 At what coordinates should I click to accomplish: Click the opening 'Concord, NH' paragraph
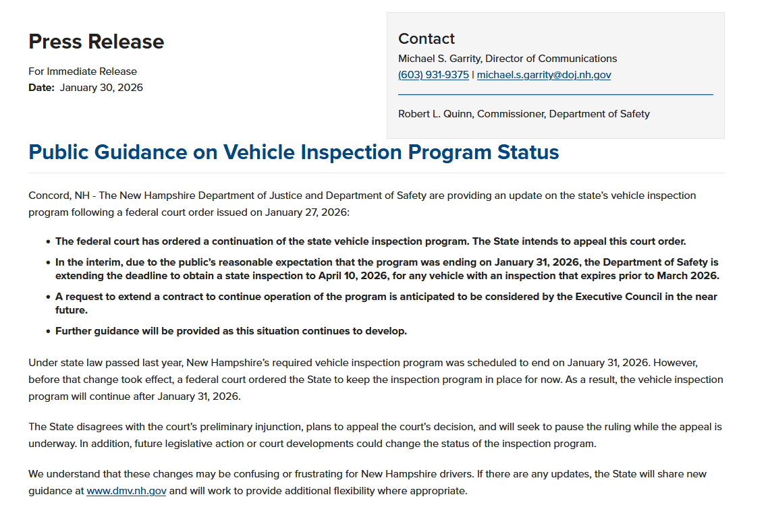tap(362, 204)
